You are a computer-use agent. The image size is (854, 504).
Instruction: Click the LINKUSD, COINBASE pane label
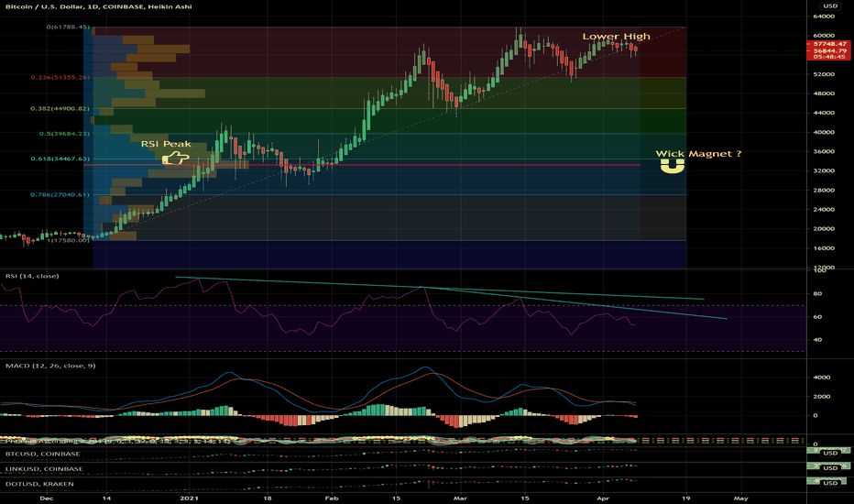44,468
